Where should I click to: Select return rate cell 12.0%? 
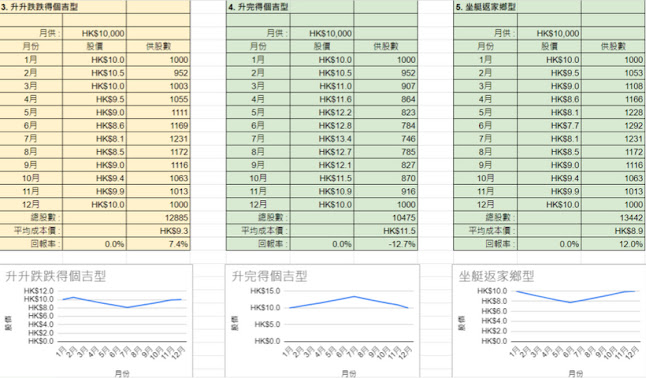coord(613,244)
